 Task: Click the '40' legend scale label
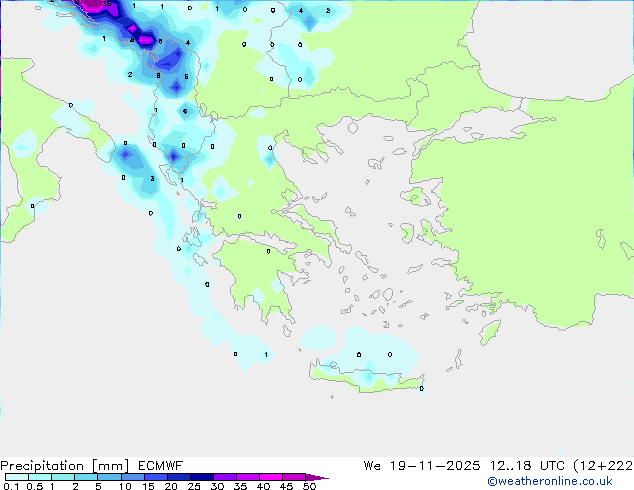click(x=263, y=486)
